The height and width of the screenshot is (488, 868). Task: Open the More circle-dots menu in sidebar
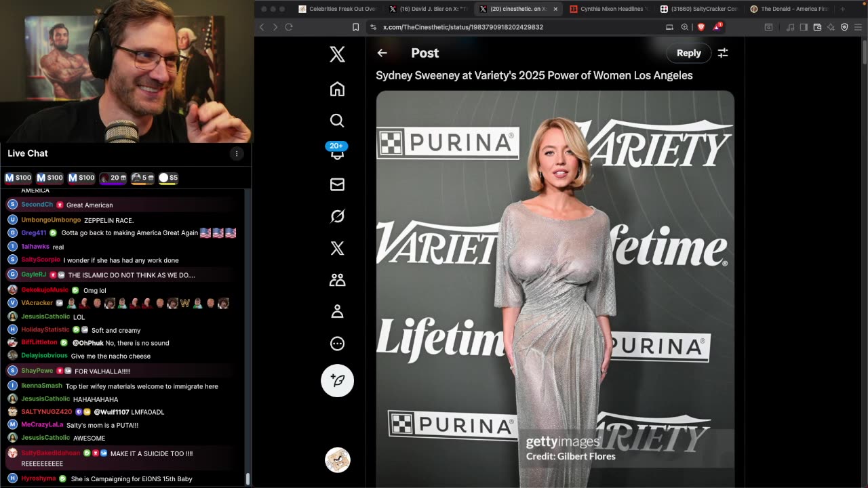point(337,344)
